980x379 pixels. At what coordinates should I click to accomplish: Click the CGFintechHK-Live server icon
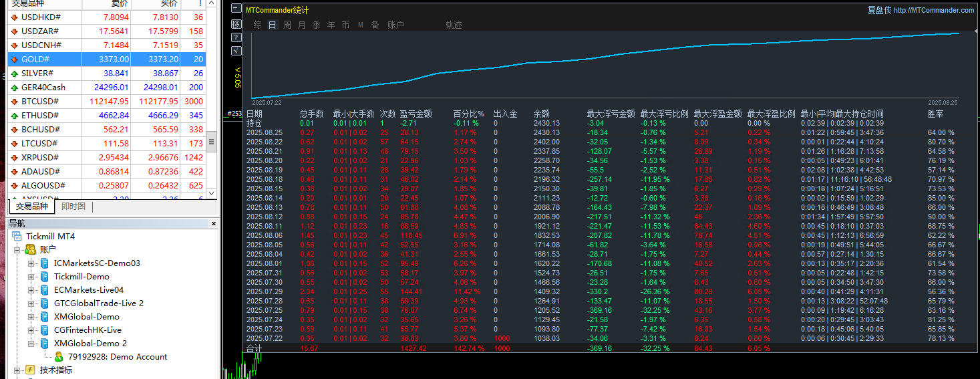45,330
